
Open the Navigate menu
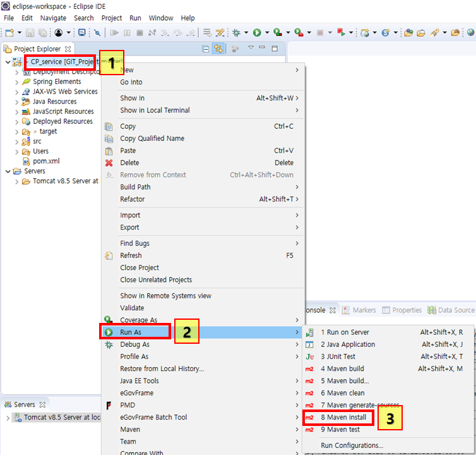53,18
